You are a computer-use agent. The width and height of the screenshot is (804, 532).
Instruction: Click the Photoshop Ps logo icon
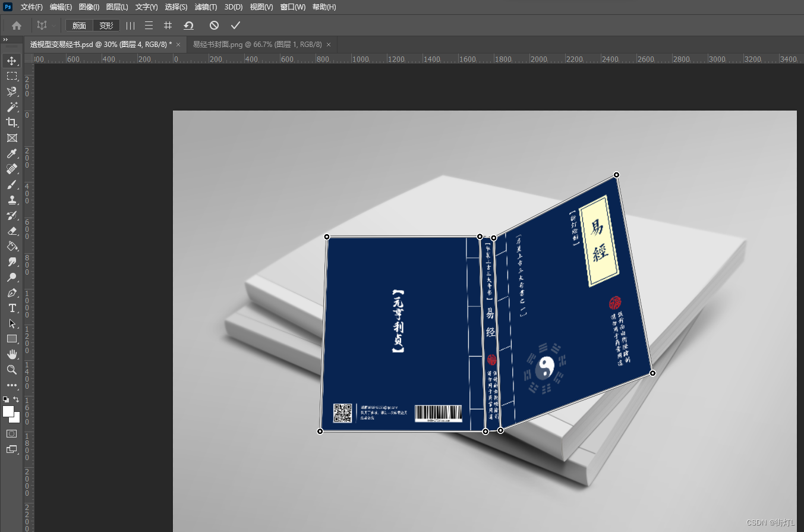tap(8, 7)
